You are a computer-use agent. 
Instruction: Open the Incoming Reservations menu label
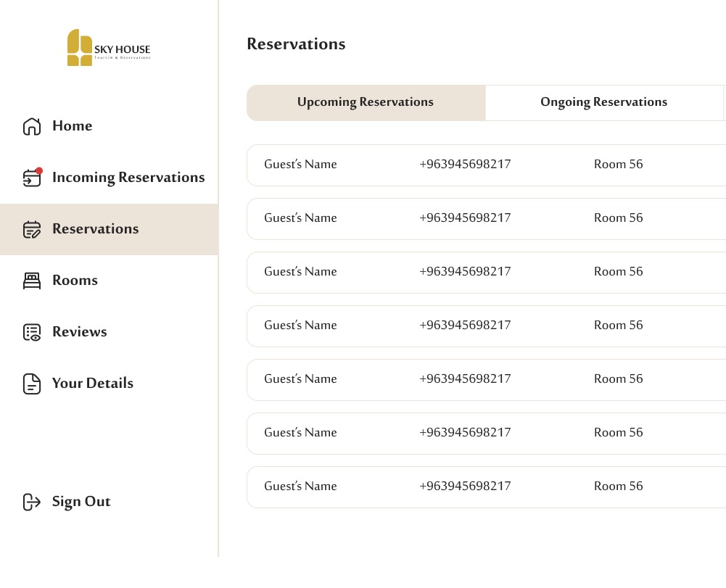pos(128,178)
